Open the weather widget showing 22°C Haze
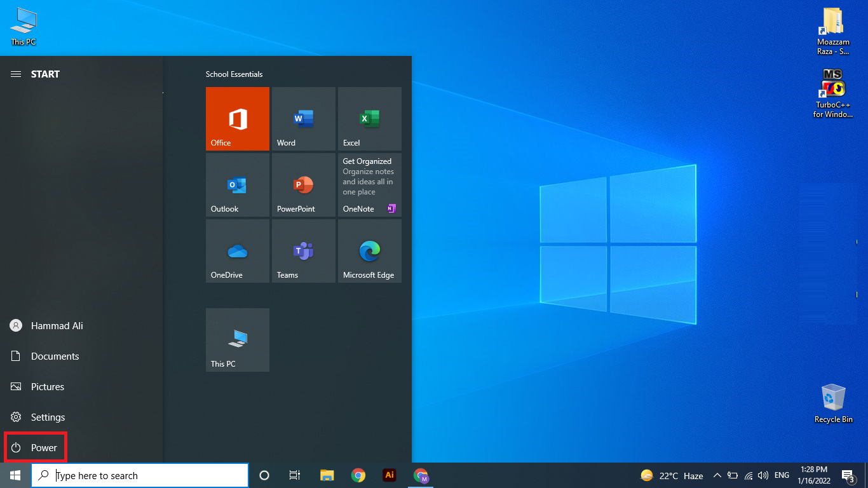The height and width of the screenshot is (488, 868). 672,476
